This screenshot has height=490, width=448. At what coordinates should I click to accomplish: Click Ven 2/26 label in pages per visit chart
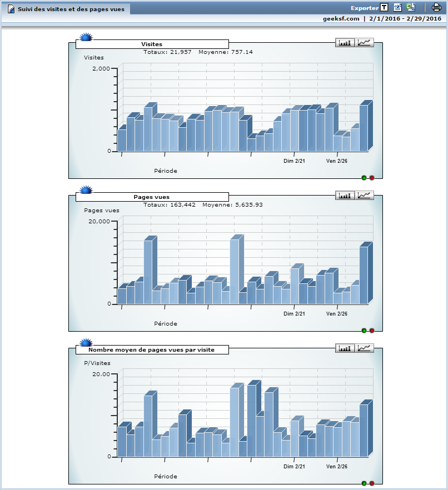(x=337, y=466)
